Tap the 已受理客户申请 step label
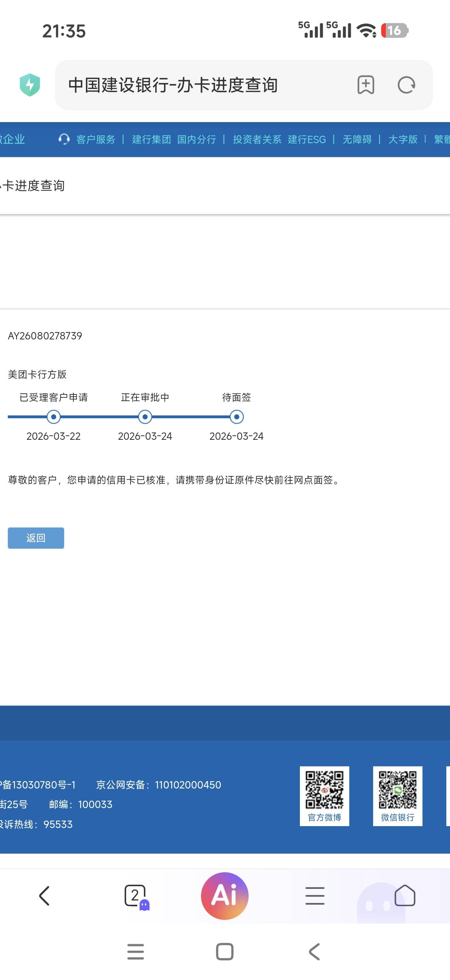This screenshot has height=980, width=450. click(53, 397)
